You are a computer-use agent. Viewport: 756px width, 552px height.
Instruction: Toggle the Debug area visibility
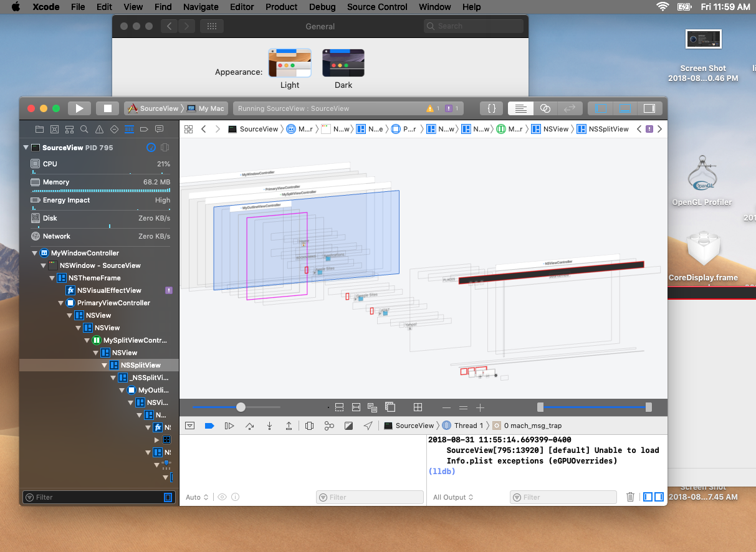625,108
